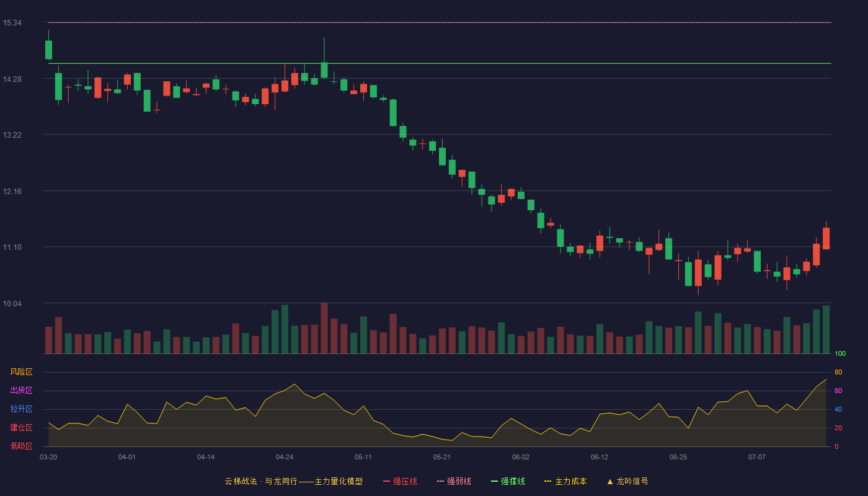The width and height of the screenshot is (868, 496).
Task: Toggle the 强弱线 legend entry
Action: tap(454, 481)
